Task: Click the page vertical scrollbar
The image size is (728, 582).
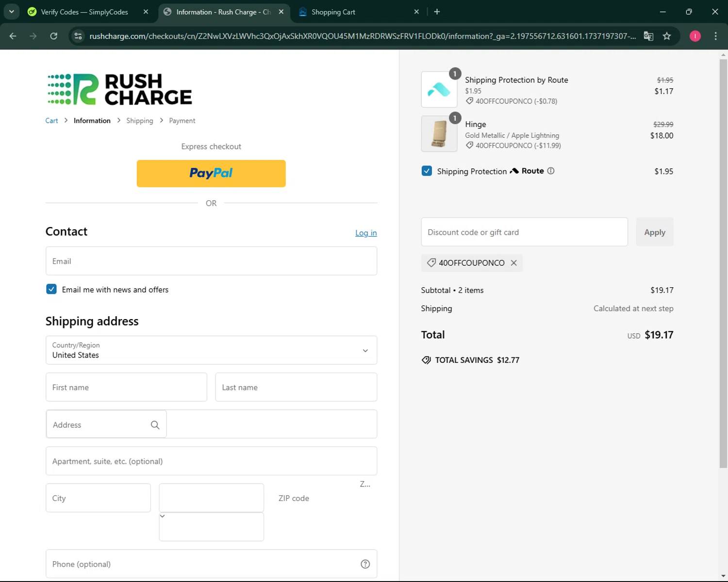Action: pyautogui.click(x=723, y=264)
